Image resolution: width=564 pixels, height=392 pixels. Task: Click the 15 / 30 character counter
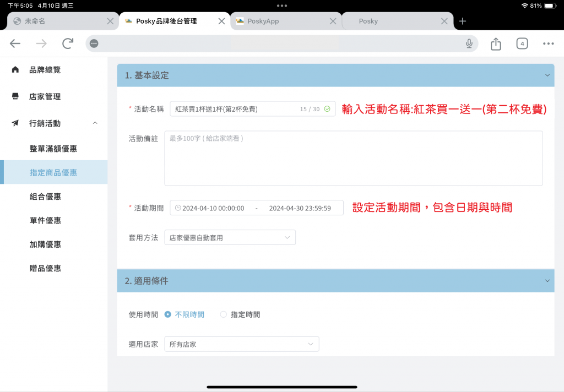point(310,109)
